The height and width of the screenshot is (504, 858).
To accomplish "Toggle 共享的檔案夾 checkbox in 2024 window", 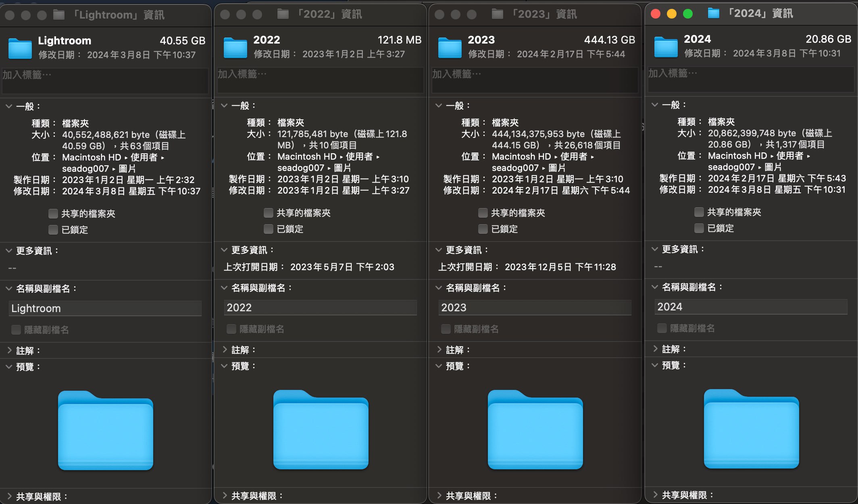I will tap(699, 212).
